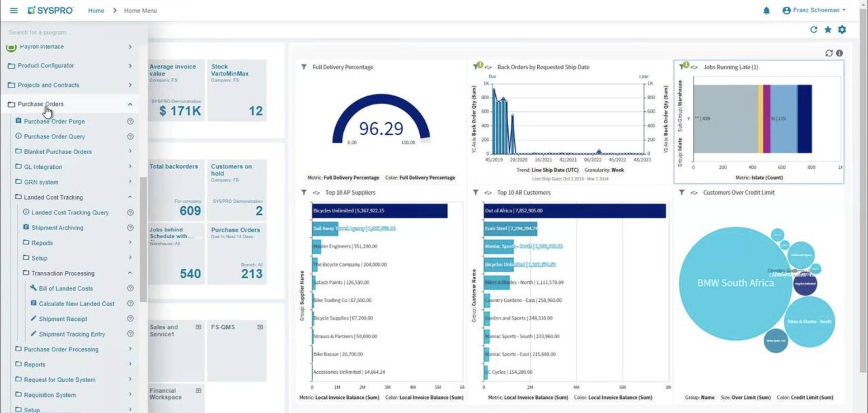The height and width of the screenshot is (413, 868).
Task: Click filter icon on Top 10 AR Customers
Action: [476, 193]
